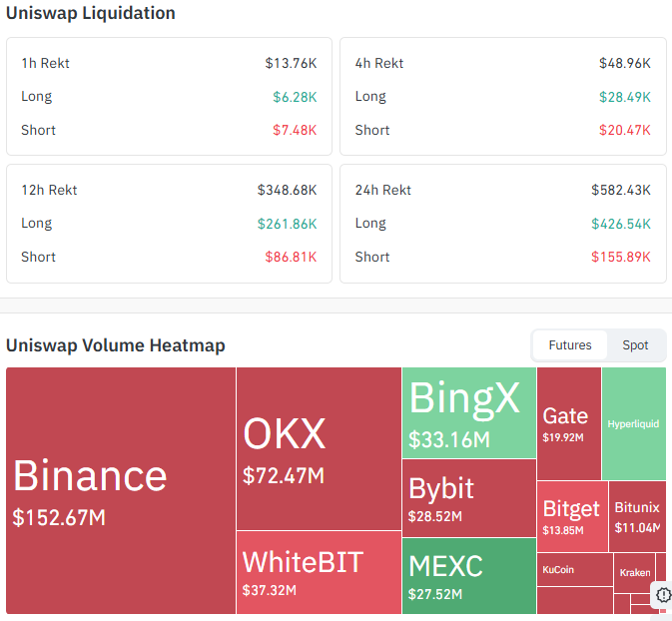Select 1h Short value $7.48K
672x621 pixels.
coord(295,130)
